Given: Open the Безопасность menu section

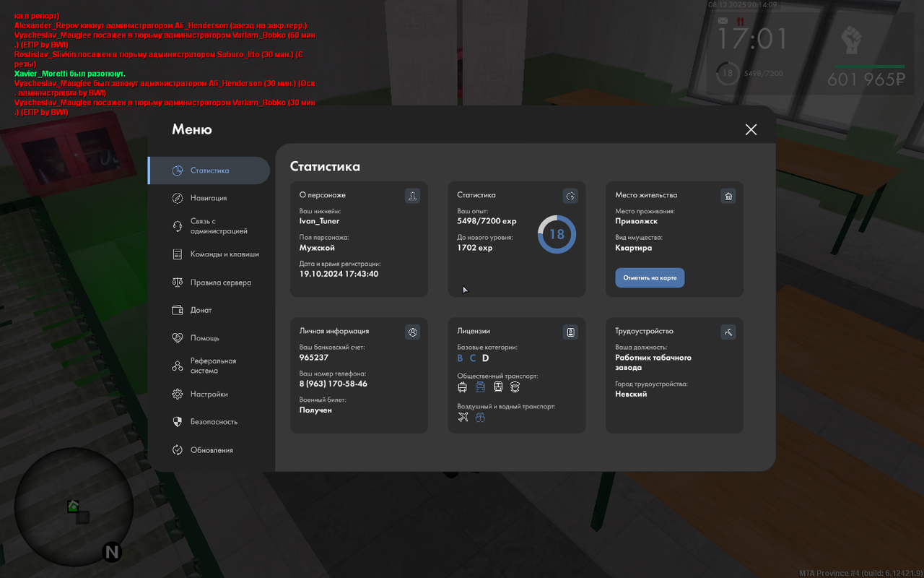Looking at the screenshot, I should (209, 422).
